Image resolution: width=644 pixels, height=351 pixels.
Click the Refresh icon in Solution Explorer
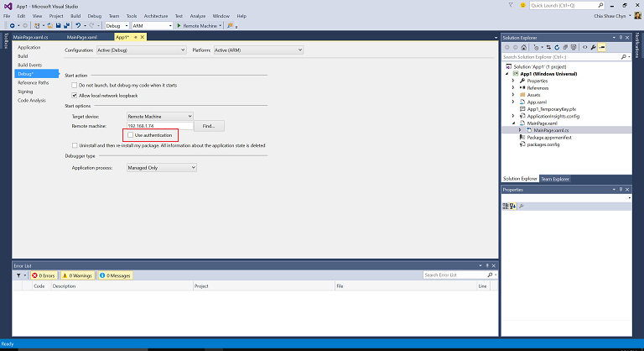(557, 47)
